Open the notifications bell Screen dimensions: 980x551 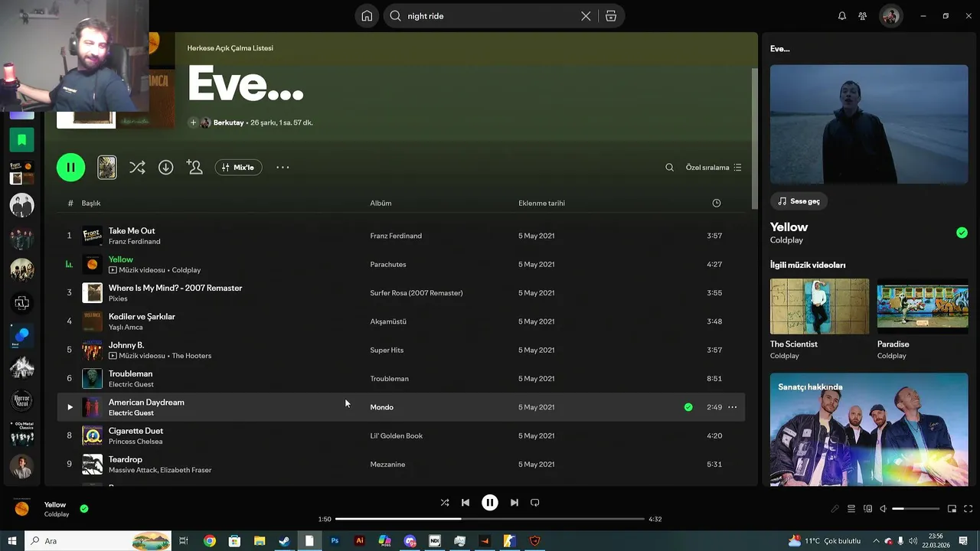(x=842, y=16)
